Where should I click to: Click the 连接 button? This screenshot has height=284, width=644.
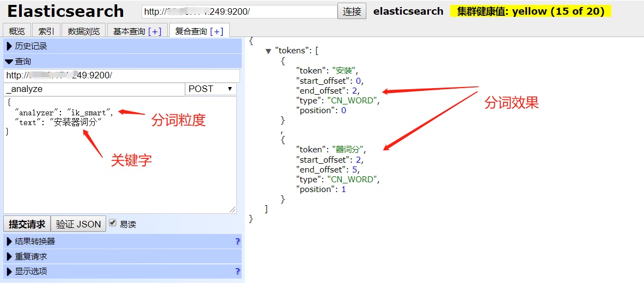(352, 11)
